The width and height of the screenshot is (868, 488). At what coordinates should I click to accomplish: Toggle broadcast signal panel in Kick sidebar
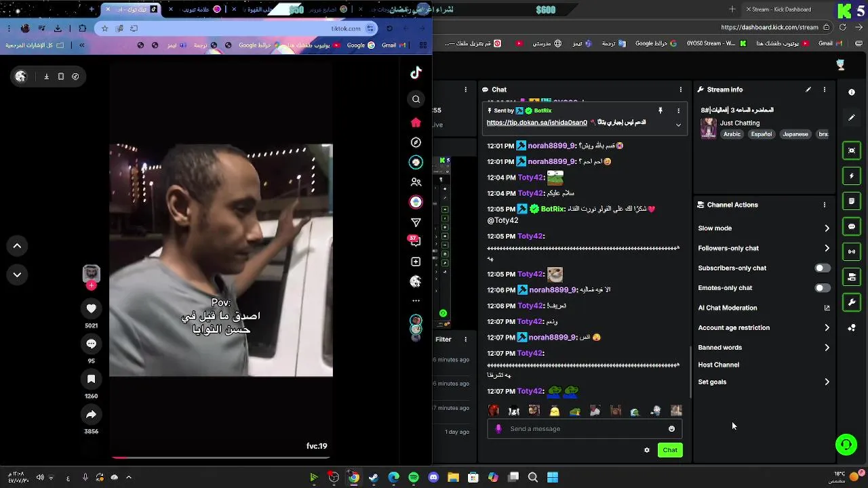852,251
